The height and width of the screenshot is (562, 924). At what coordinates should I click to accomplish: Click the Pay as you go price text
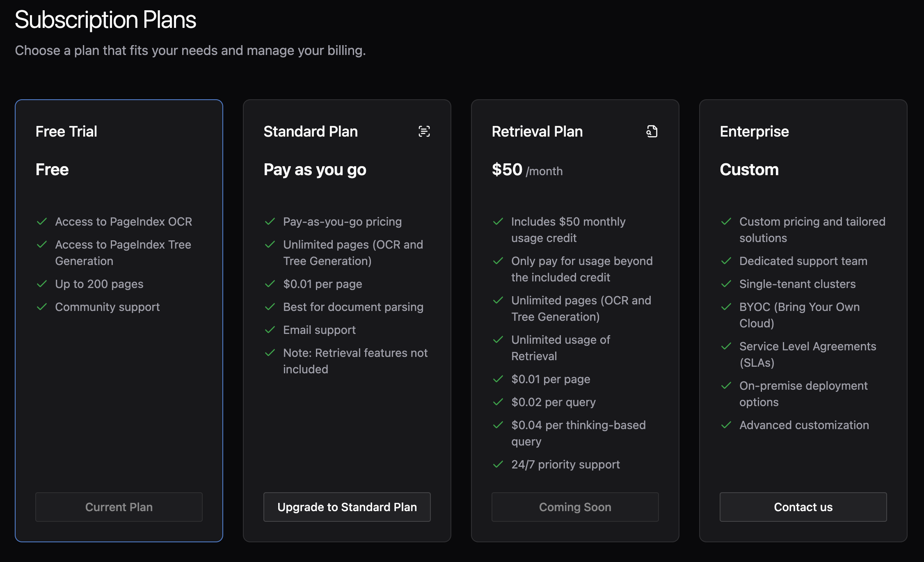click(x=315, y=170)
